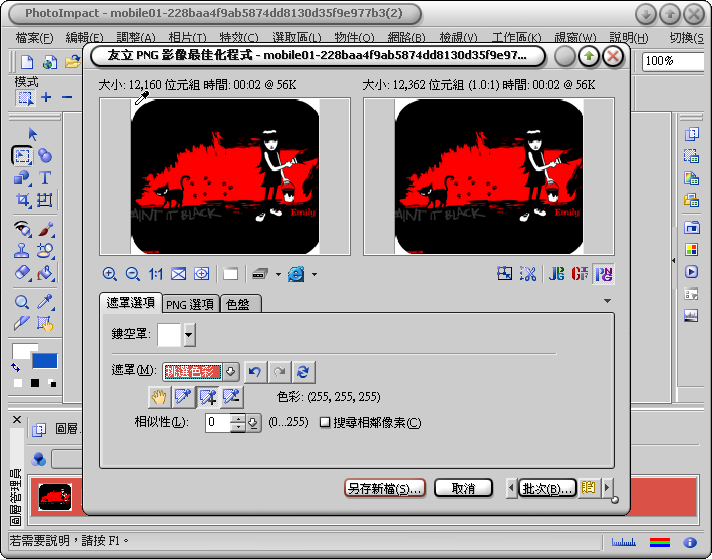This screenshot has height=559, width=712.
Task: Select the text tool in toolbox
Action: coord(45,178)
